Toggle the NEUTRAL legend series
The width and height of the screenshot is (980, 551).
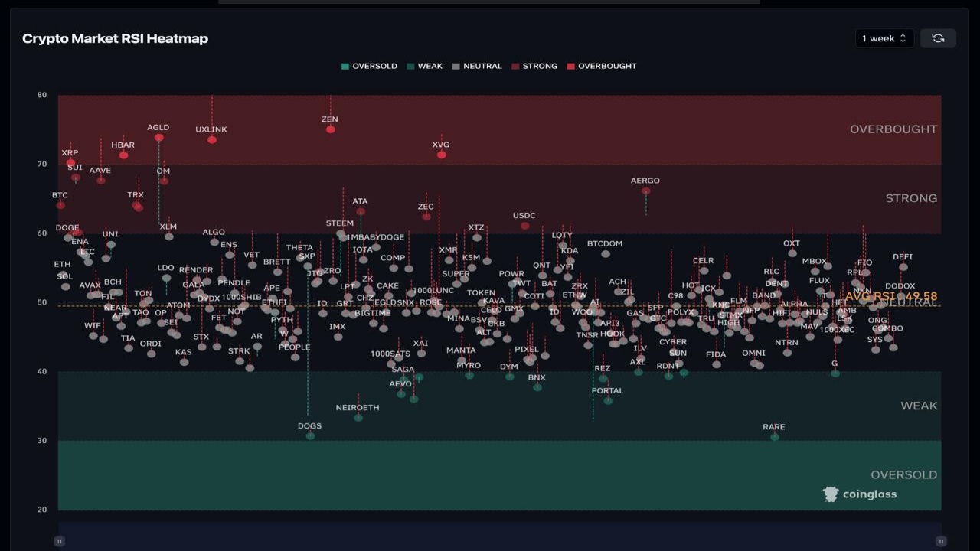[x=477, y=66]
